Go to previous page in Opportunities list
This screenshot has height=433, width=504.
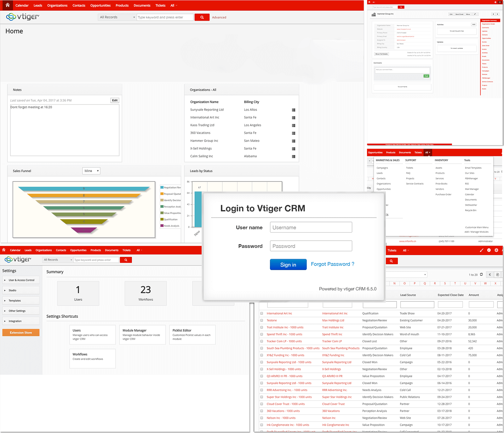tap(490, 275)
